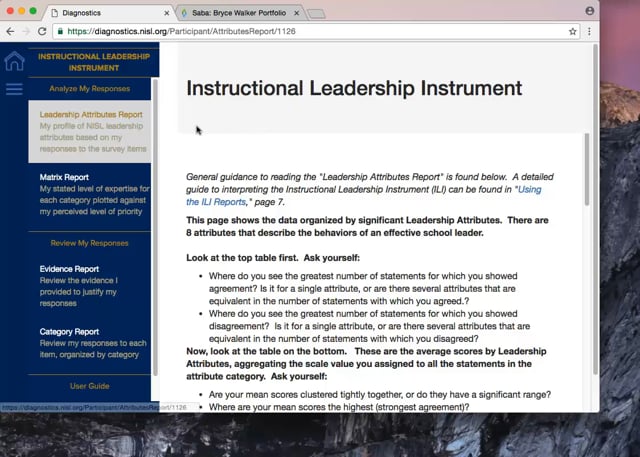Click 'Where are your mean scores the highest' bullet
The width and height of the screenshot is (640, 457).
[339, 407]
